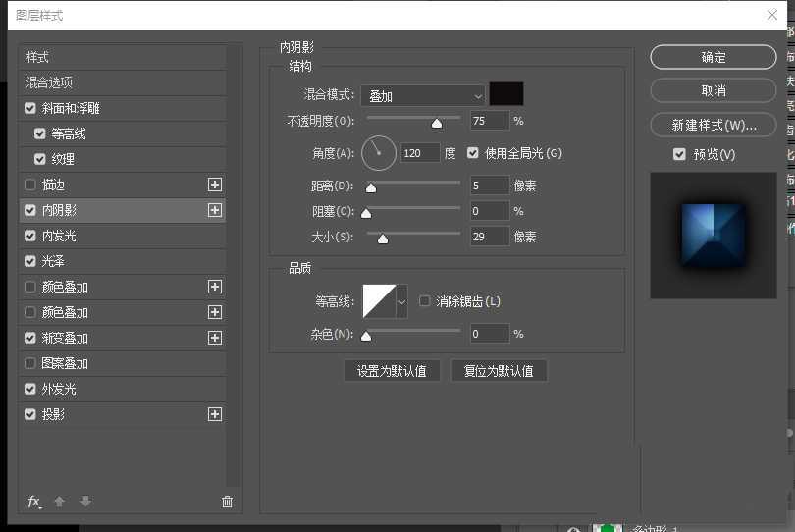This screenshot has width=795, height=532.
Task: Open the fx effects menu at bottom
Action: click(x=34, y=502)
